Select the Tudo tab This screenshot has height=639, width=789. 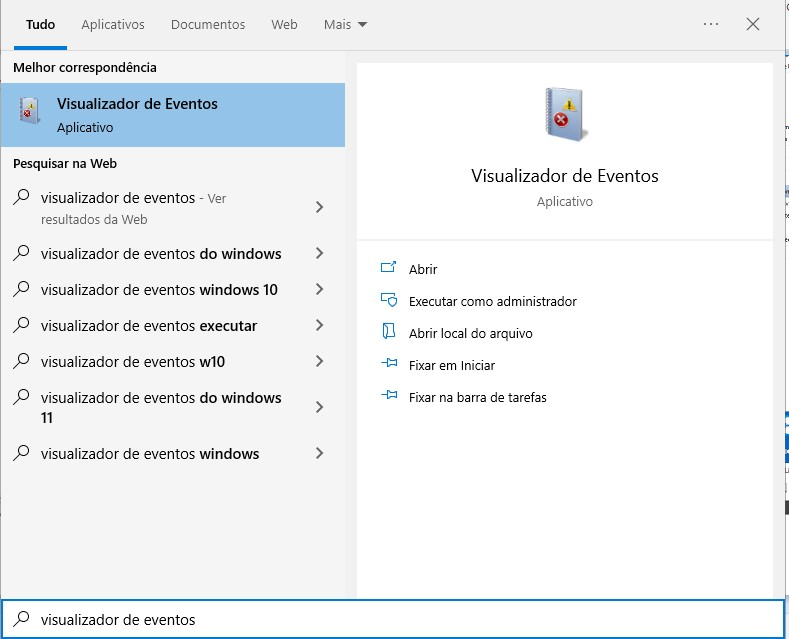click(40, 24)
